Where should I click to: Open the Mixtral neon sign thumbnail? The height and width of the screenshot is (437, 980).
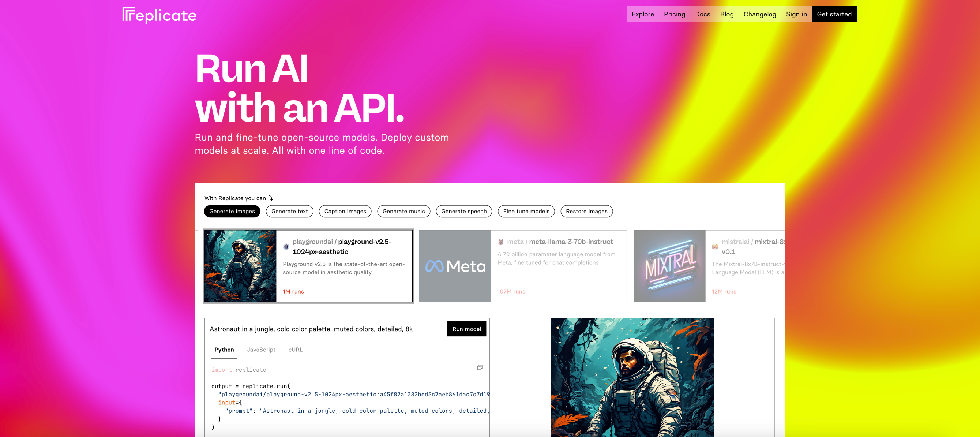[669, 266]
